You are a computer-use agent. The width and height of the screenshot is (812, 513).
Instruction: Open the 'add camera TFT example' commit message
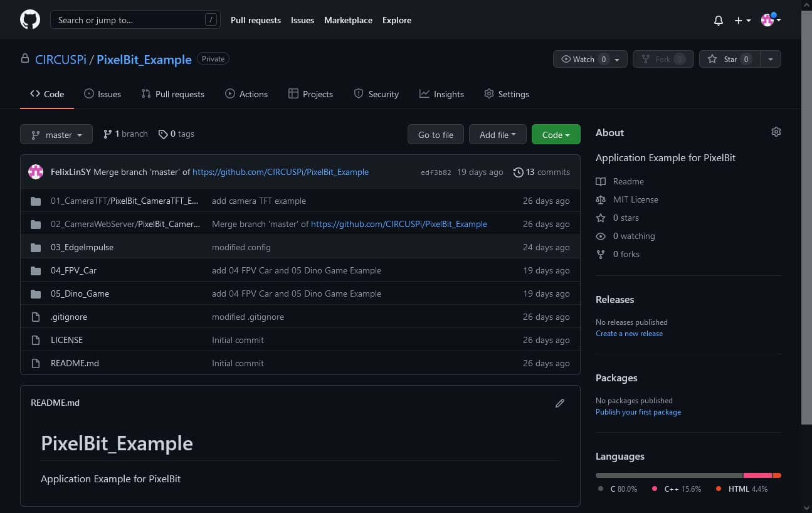[259, 201]
